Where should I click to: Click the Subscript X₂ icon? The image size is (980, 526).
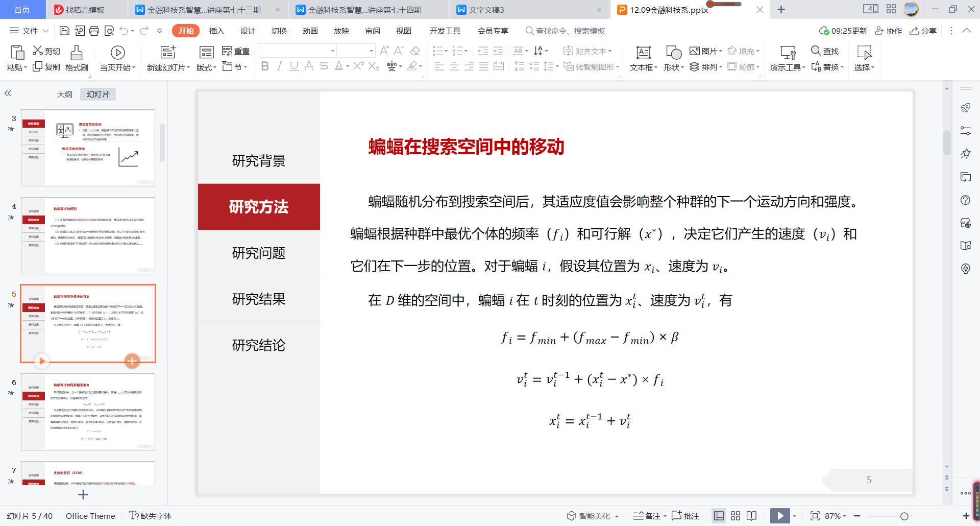point(374,66)
